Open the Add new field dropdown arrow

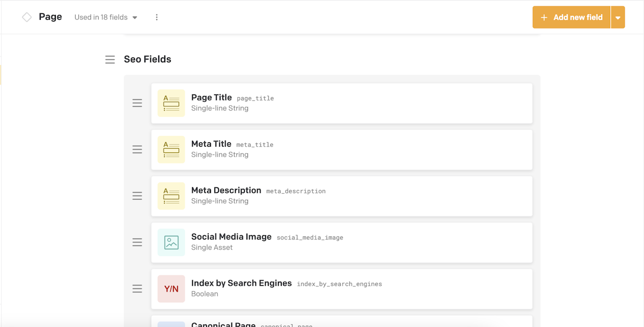[618, 18]
